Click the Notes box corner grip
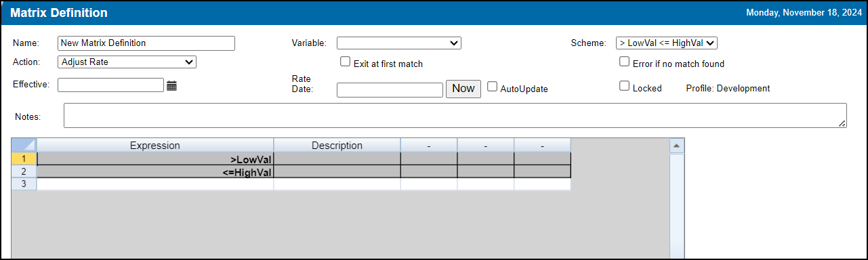This screenshot has height=260, width=868. click(x=842, y=123)
